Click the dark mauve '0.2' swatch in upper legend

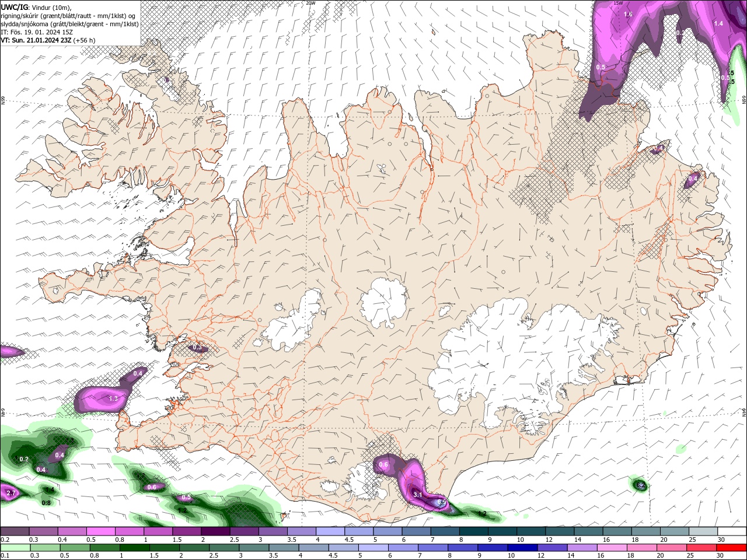(x=15, y=531)
